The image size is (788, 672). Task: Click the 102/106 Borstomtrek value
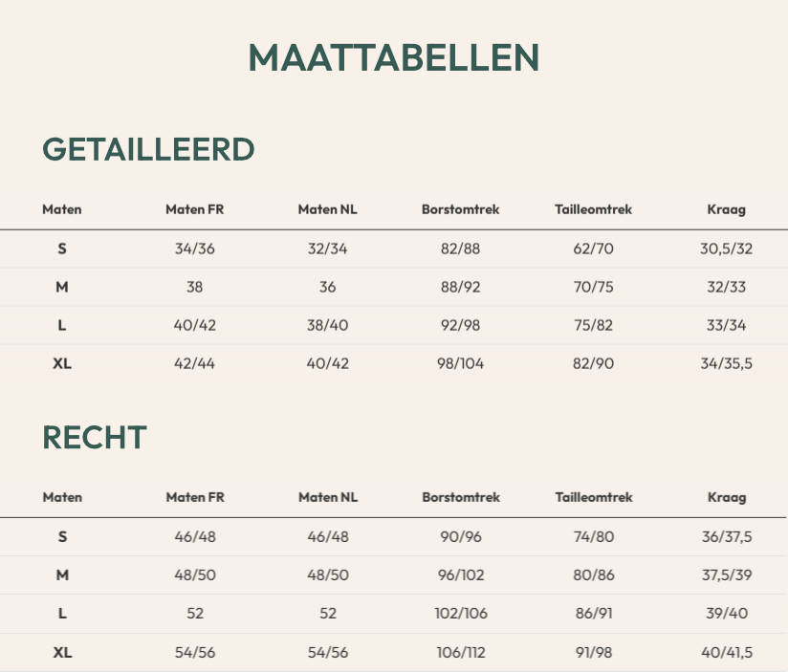461,614
